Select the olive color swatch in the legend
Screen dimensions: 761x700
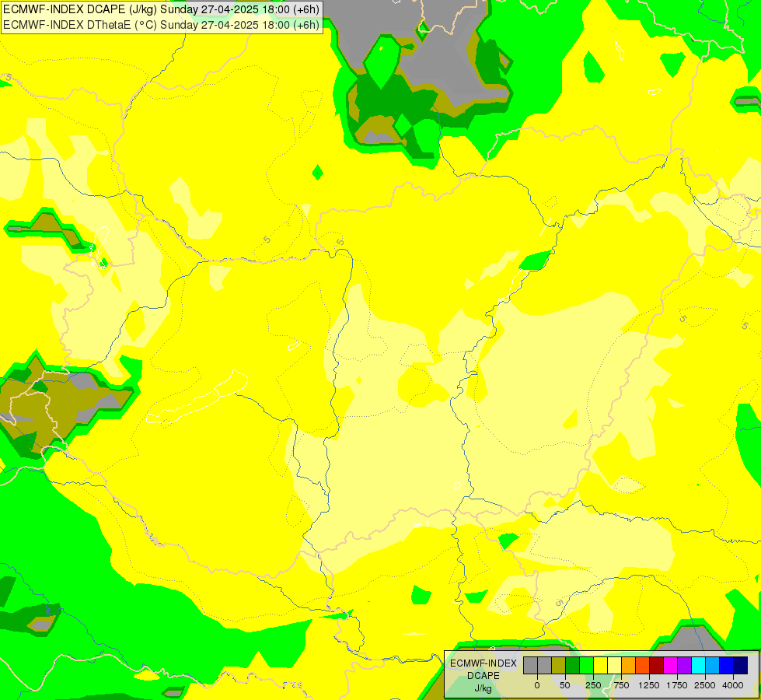coord(559,665)
